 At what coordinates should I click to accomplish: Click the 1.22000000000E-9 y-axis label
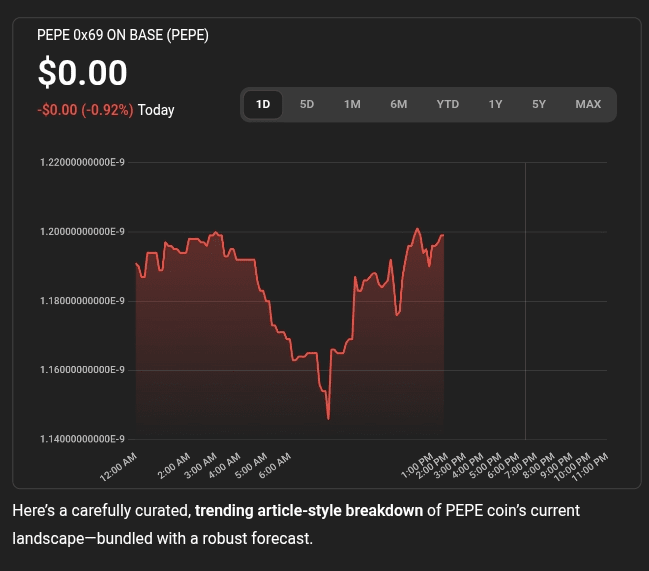click(82, 162)
